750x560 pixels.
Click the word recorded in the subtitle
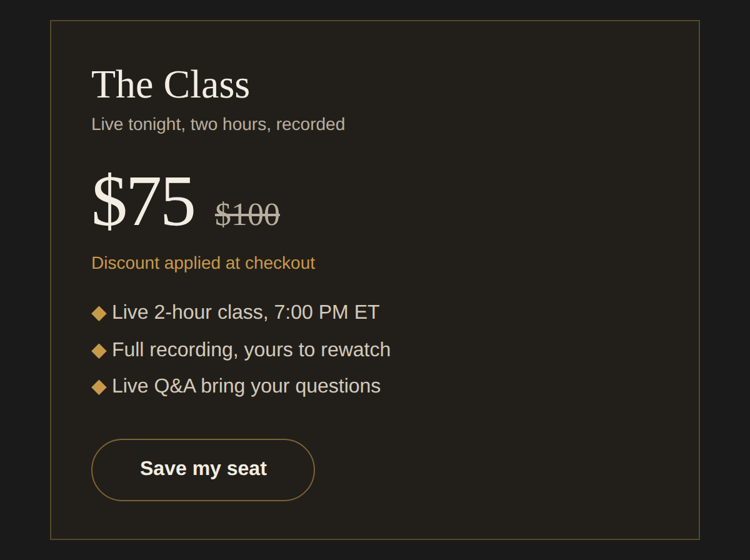311,124
